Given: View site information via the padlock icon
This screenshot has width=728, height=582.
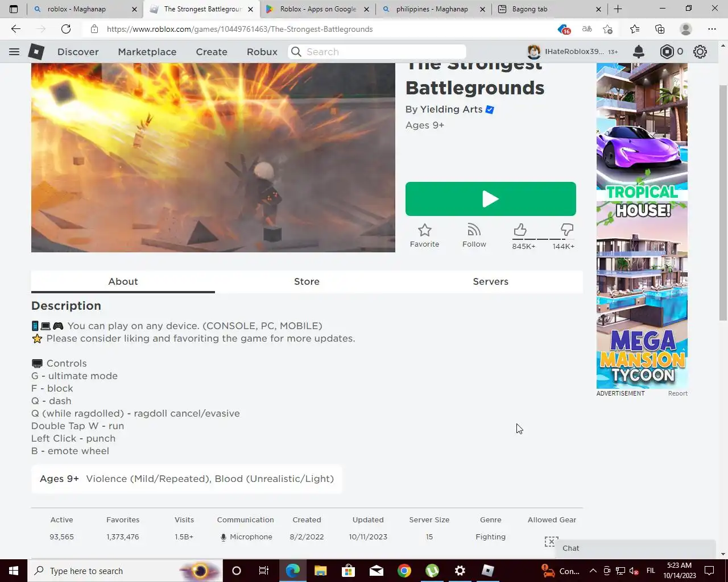Looking at the screenshot, I should point(94,29).
